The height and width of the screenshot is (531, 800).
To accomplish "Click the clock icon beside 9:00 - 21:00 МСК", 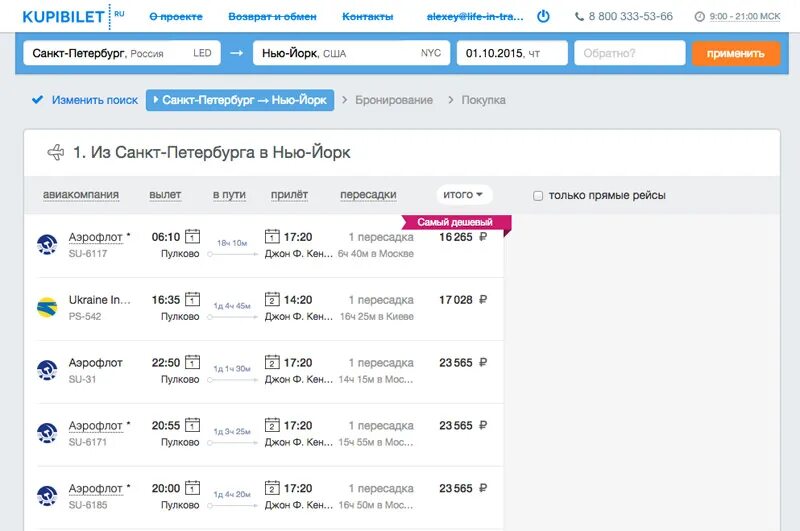I will 699,17.
